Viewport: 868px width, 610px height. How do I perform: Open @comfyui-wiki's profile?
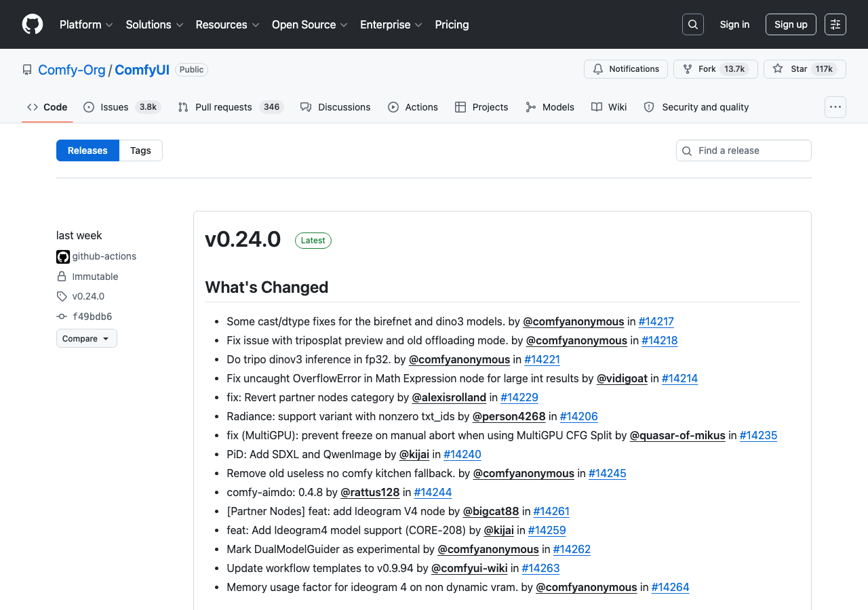(x=469, y=568)
